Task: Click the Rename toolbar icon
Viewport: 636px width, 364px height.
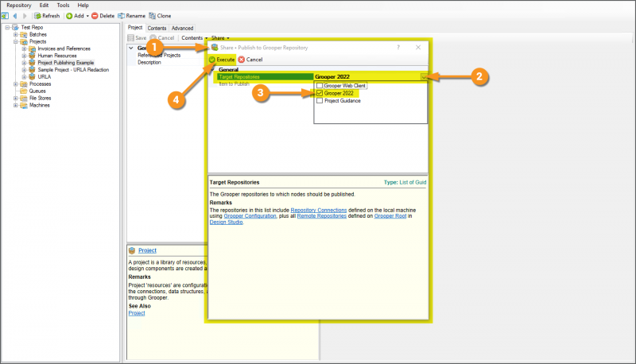Action: [x=121, y=16]
